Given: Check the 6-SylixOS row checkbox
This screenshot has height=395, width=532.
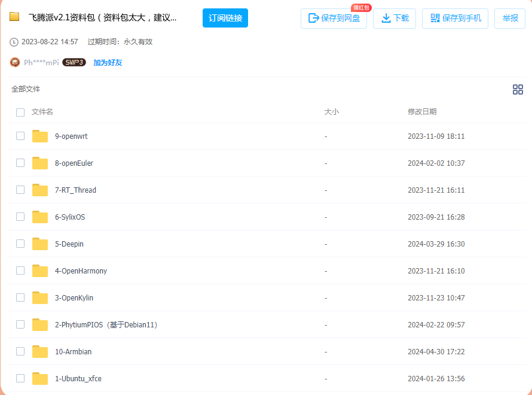Looking at the screenshot, I should point(20,217).
